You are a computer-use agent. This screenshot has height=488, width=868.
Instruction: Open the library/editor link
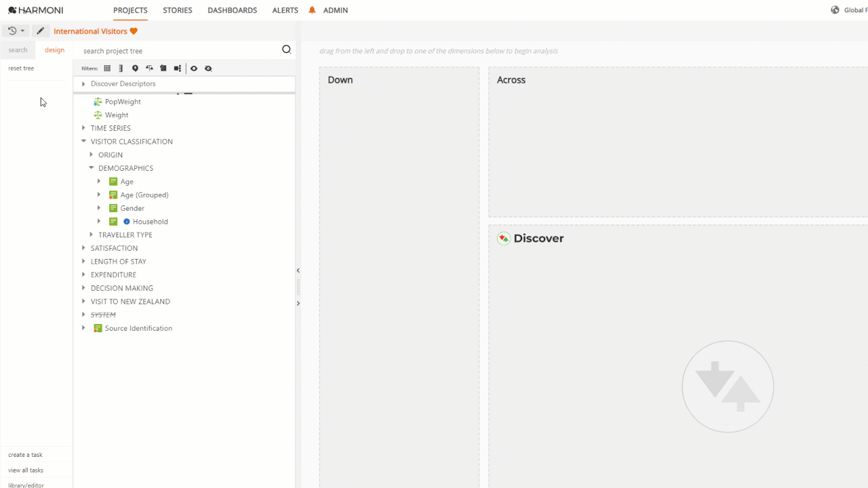(x=26, y=485)
